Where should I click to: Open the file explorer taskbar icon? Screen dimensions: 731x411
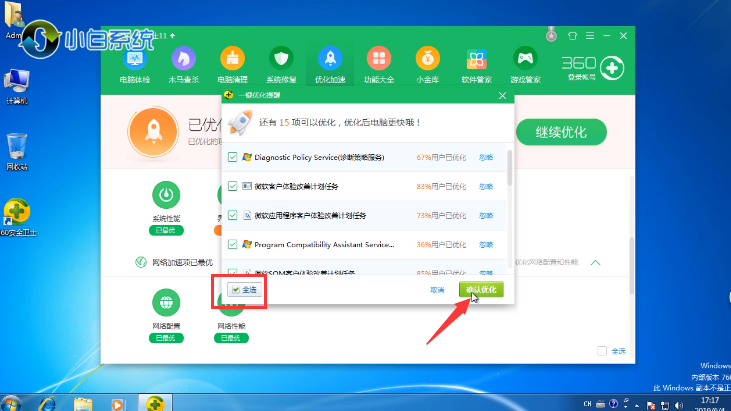[83, 404]
